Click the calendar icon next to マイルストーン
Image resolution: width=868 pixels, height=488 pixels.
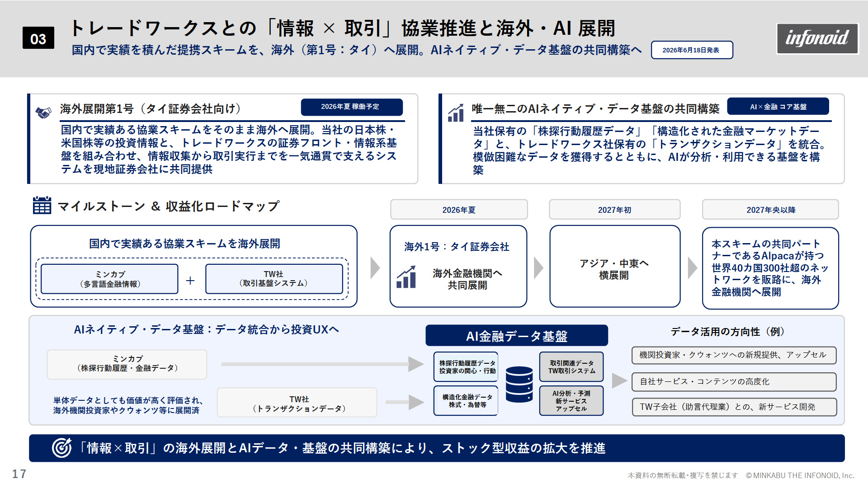point(42,205)
